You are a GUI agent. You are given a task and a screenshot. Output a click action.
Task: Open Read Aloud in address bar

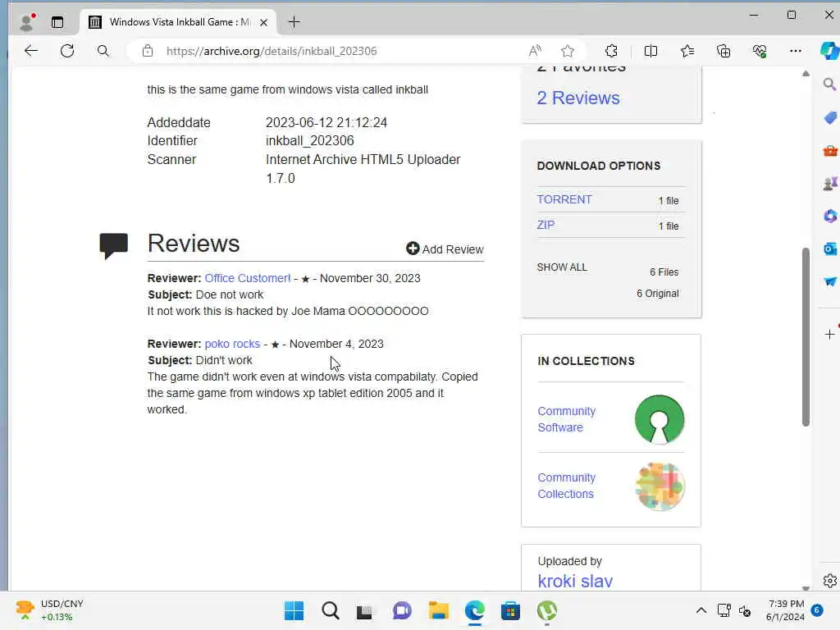535,51
